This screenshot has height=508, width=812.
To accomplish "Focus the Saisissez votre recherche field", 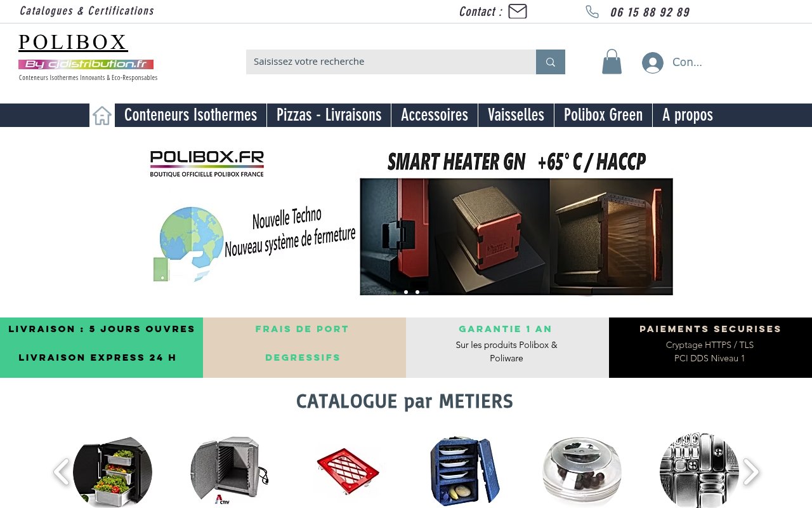I will tap(391, 62).
